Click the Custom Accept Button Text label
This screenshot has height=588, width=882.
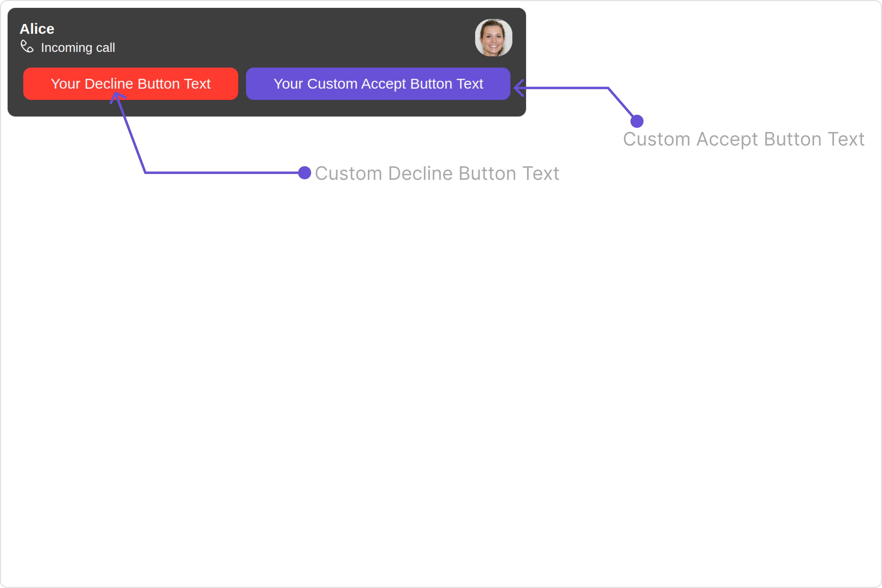click(744, 139)
